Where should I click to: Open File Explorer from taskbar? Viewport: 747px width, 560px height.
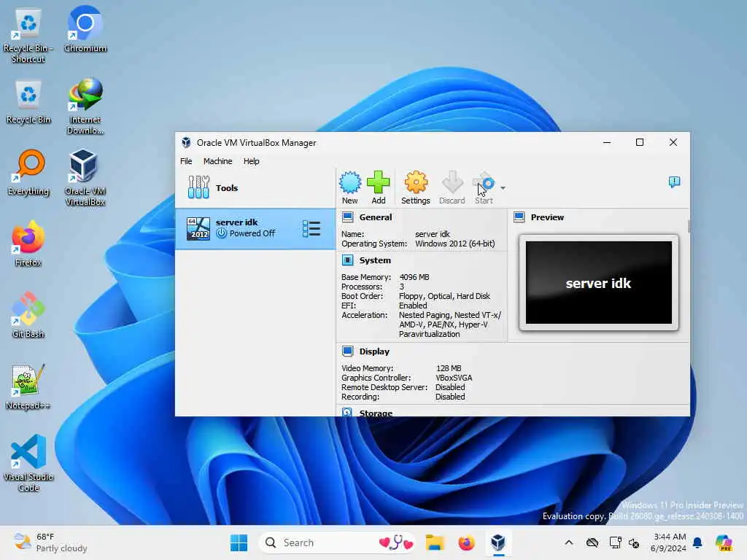point(435,542)
